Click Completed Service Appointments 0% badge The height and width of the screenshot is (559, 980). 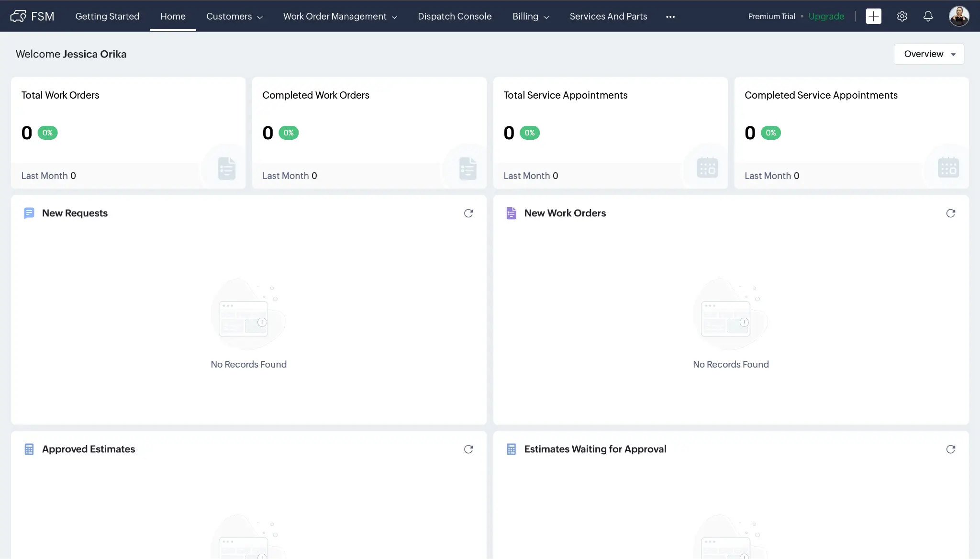click(771, 133)
